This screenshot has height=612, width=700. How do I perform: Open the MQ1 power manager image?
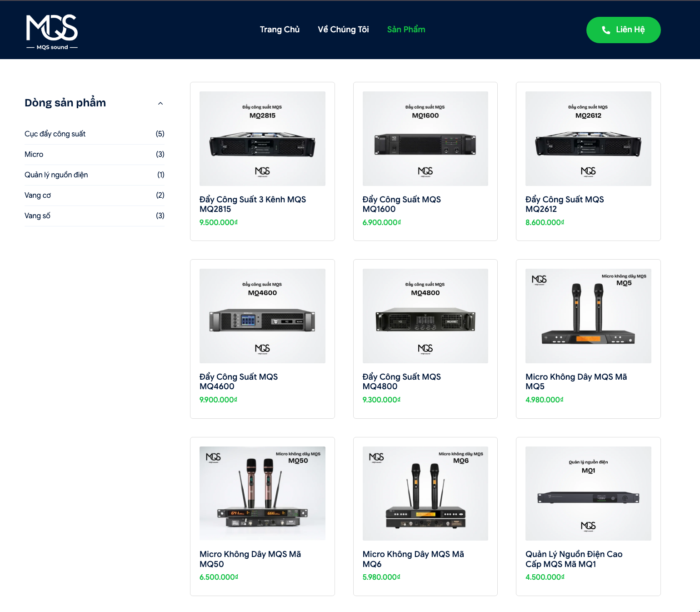coord(588,493)
